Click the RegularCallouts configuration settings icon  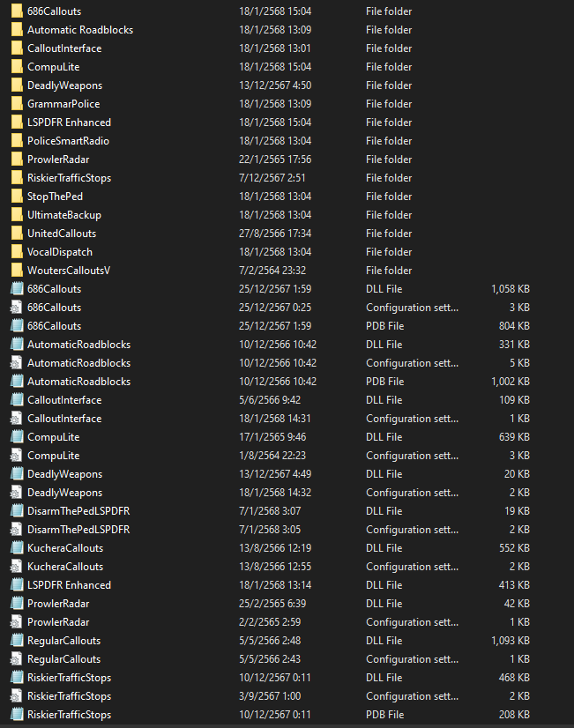[16, 659]
